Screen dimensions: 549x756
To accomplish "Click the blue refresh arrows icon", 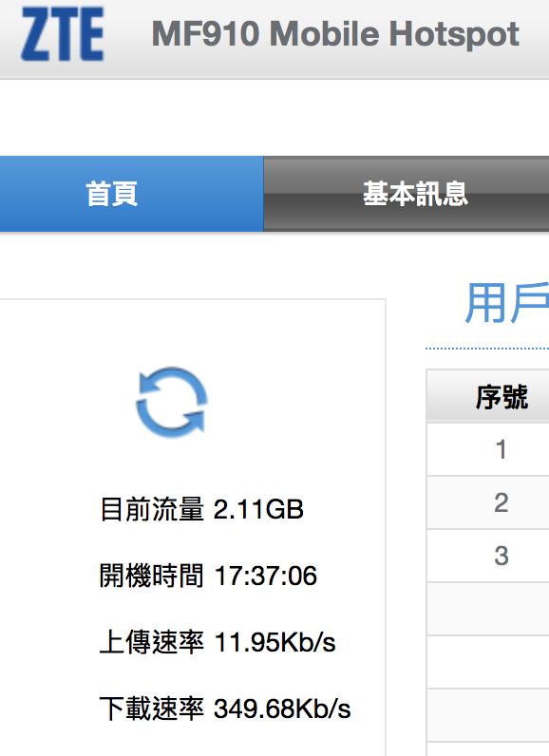I will coord(172,403).
